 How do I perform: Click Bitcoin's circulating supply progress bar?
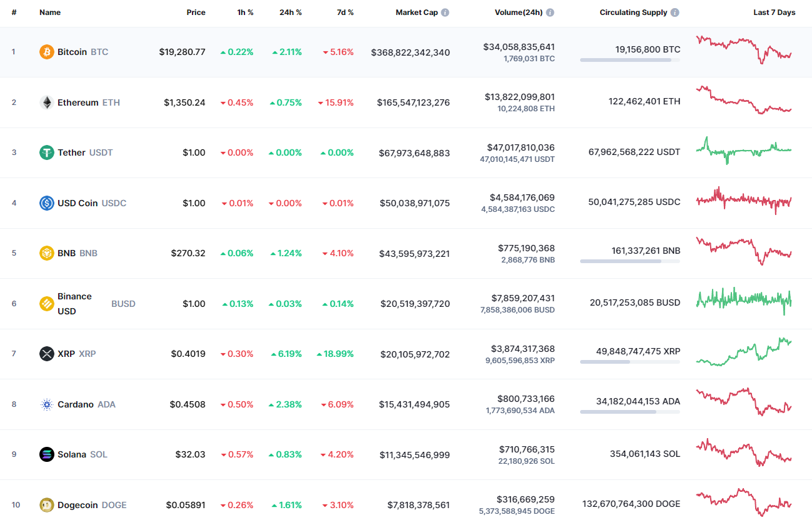point(629,60)
